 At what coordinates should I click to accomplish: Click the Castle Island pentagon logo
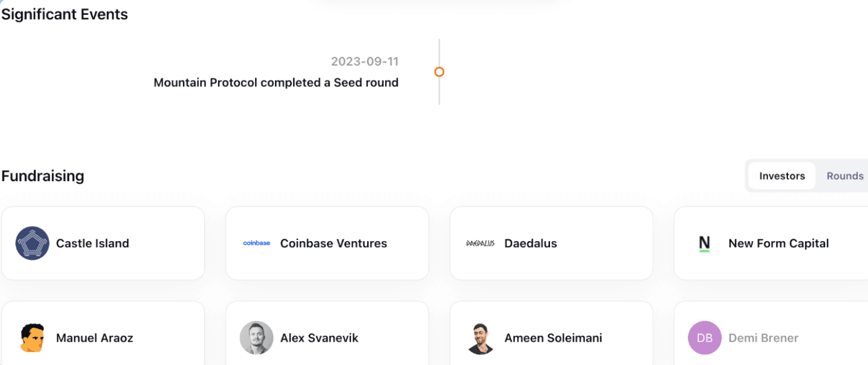pyautogui.click(x=32, y=243)
